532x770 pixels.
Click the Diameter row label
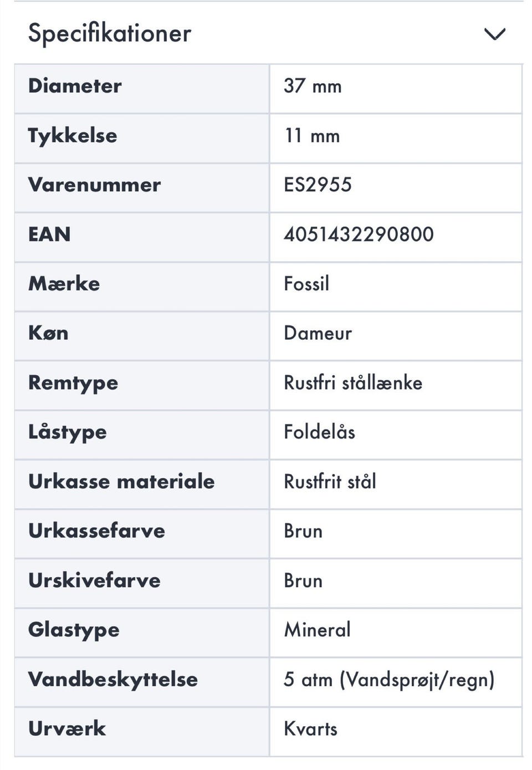pyautogui.click(x=75, y=86)
